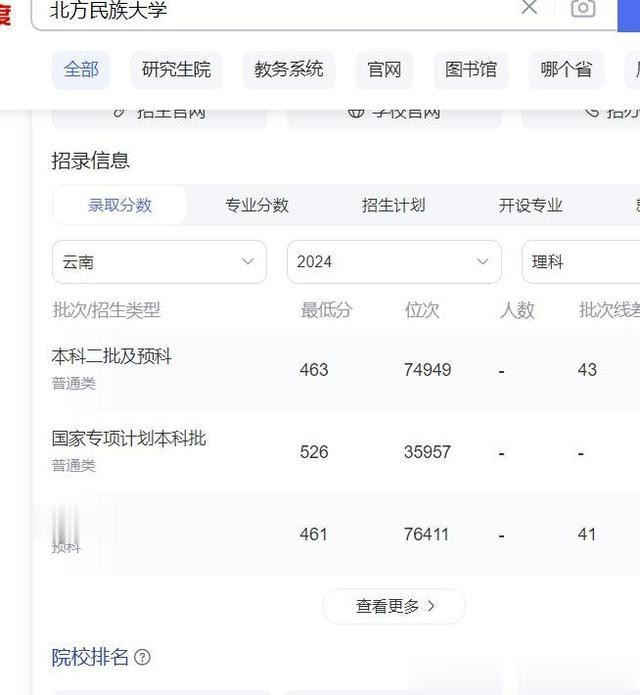Image resolution: width=640 pixels, height=695 pixels.
Task: Click the minimum score value 463
Action: pyautogui.click(x=314, y=370)
